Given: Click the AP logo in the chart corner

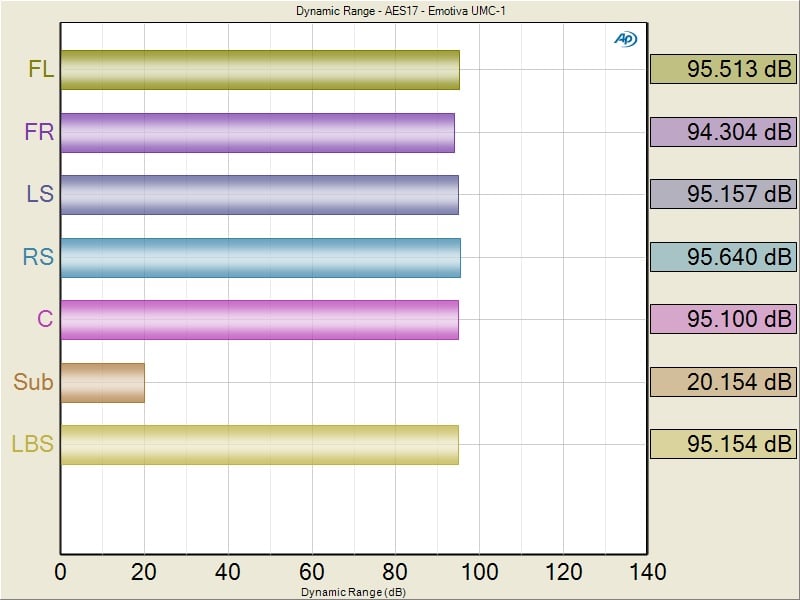Looking at the screenshot, I should pos(625,39).
